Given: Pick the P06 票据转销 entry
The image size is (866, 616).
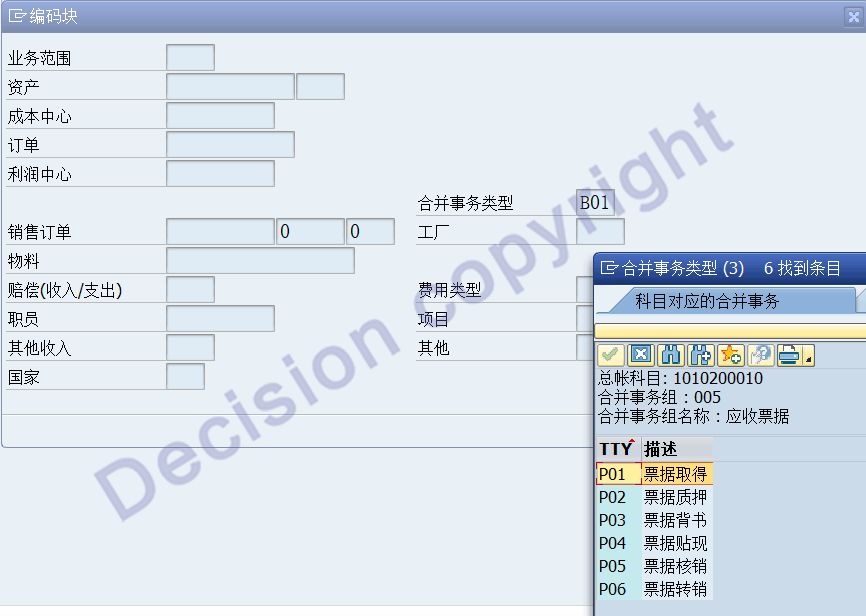Looking at the screenshot, I should [x=654, y=589].
